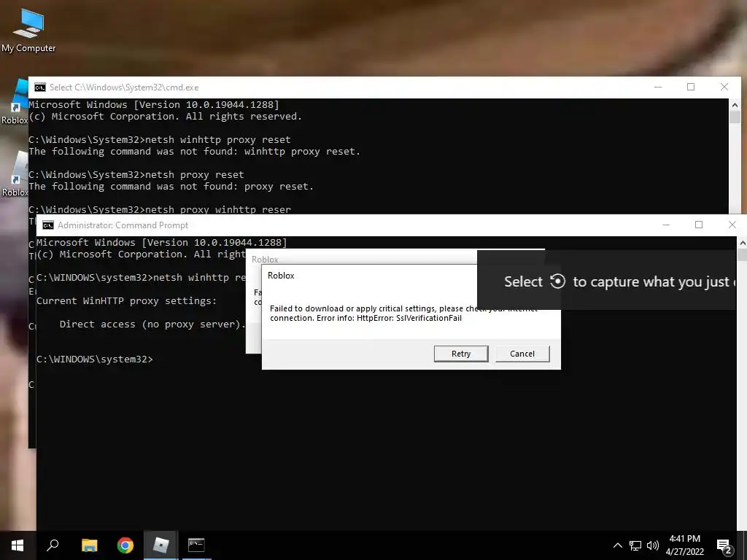Click 'Administrator: Command Prompt' title text

coord(123,225)
